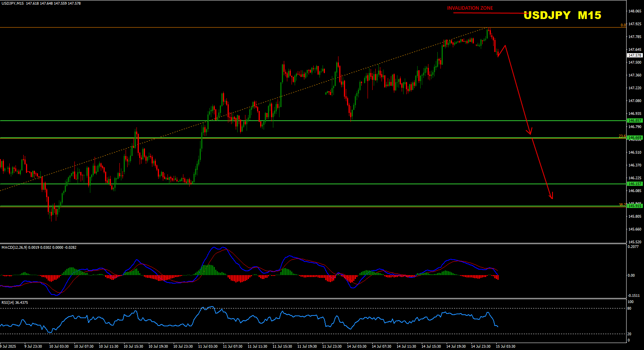Click the 145.915 price level tag

tap(635, 206)
